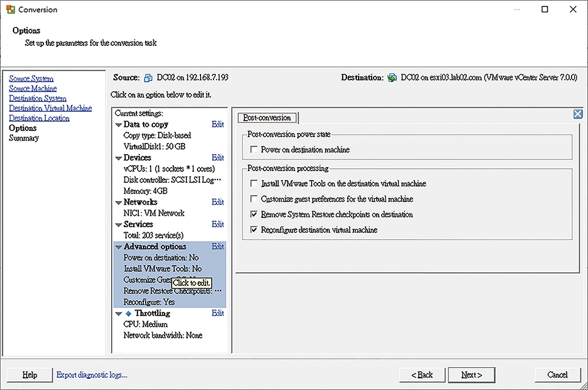The image size is (588, 390).
Task: Collapse the Throttling section
Action: [x=119, y=314]
